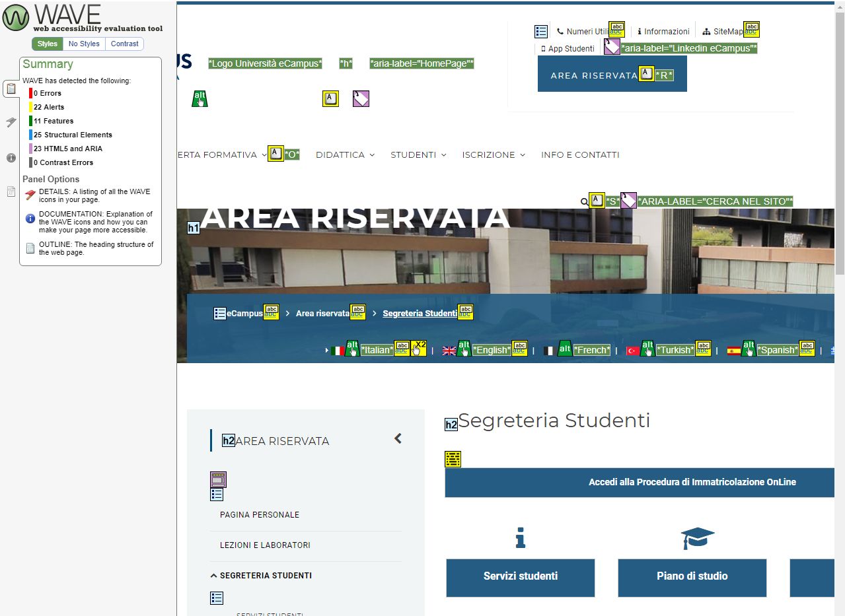
Task: Click the Turkish flag icon
Action: [x=633, y=351]
